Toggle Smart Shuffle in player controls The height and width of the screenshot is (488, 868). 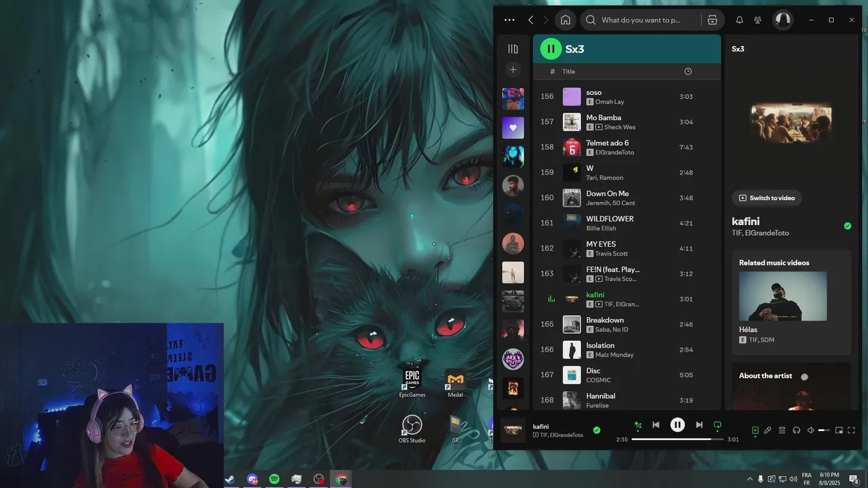pyautogui.click(x=637, y=426)
